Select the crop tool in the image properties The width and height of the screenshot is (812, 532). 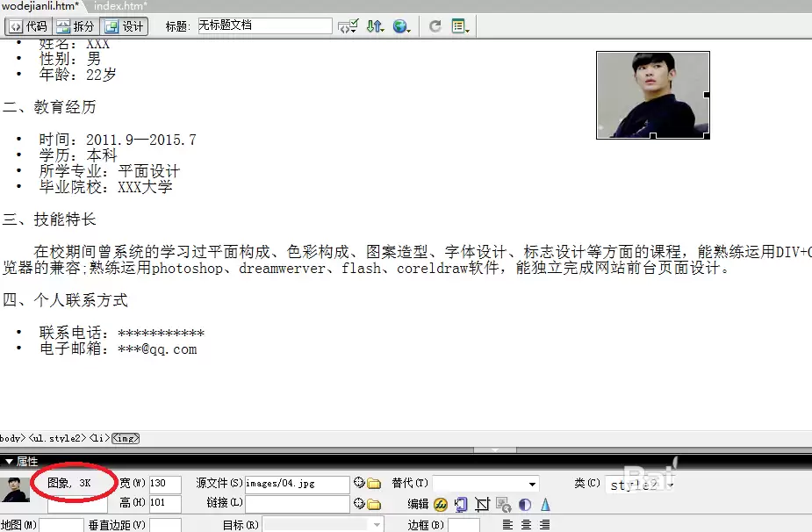click(x=482, y=504)
